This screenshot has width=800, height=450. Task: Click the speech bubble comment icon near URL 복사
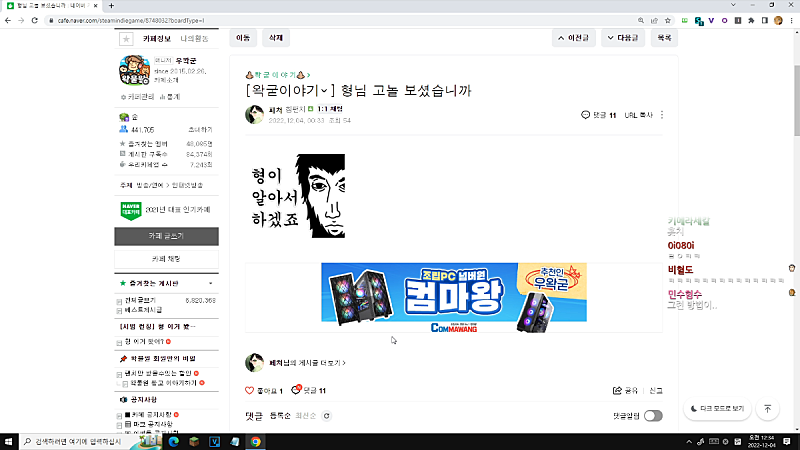(585, 115)
